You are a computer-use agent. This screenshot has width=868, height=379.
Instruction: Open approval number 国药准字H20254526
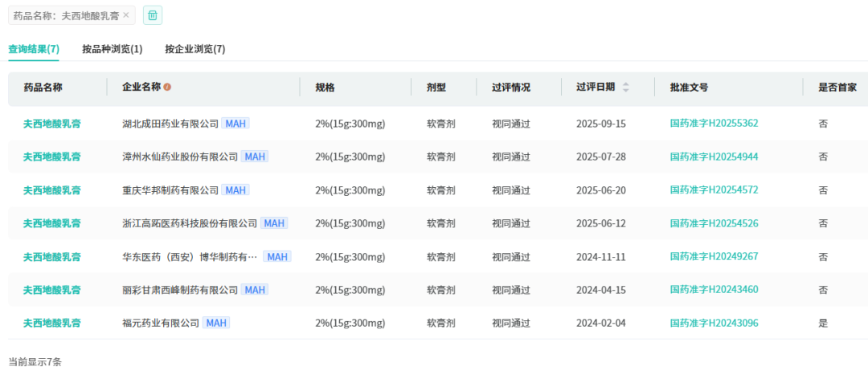point(714,223)
